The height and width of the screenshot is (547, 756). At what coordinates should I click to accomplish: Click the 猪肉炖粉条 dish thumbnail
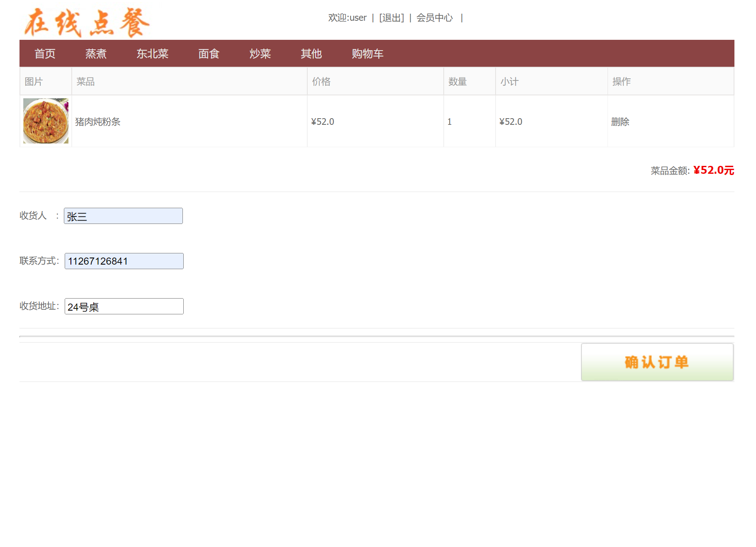click(46, 121)
